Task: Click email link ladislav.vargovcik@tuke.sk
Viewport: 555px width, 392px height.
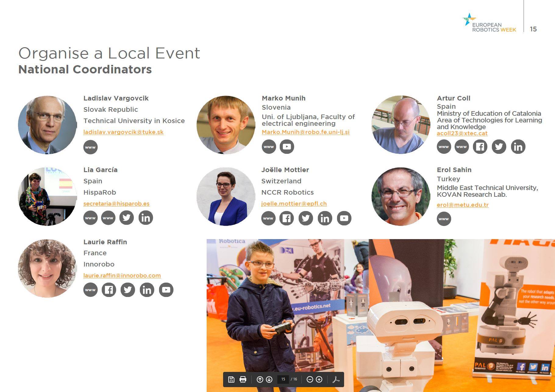Action: click(123, 132)
